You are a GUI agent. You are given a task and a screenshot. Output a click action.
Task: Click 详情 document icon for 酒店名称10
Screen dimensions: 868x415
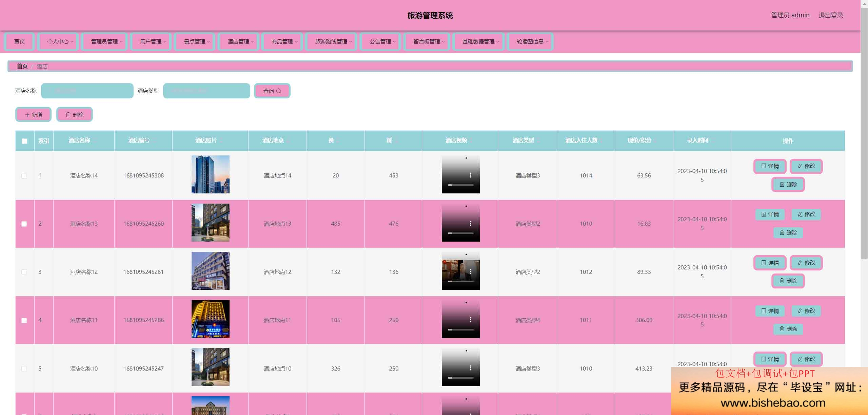click(x=764, y=359)
